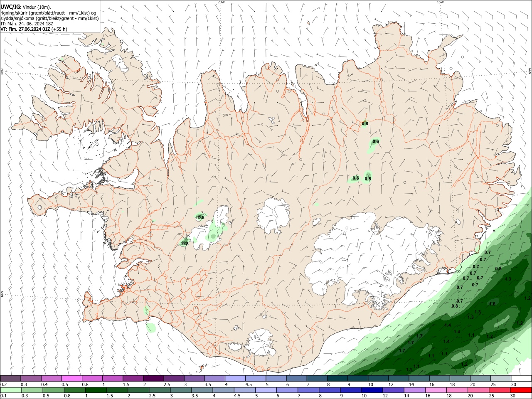Pick the white swatch above 30 in top legend row
This screenshot has height=399, width=532.
pos(521,378)
